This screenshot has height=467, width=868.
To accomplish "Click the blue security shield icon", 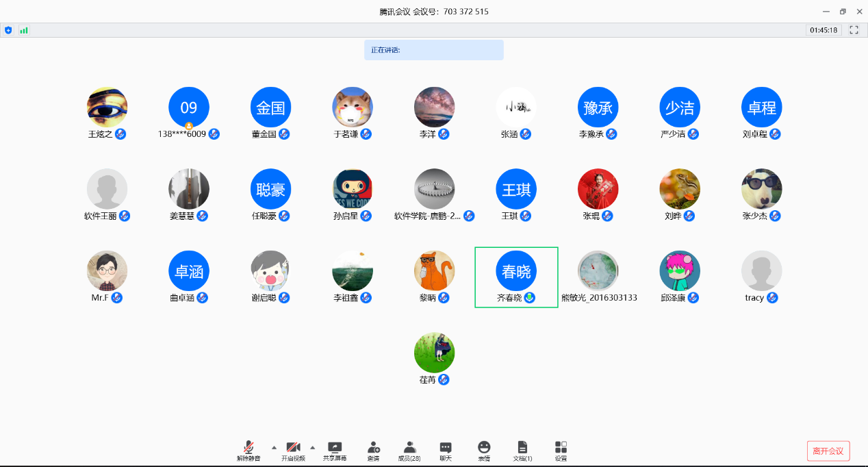I will (8, 30).
